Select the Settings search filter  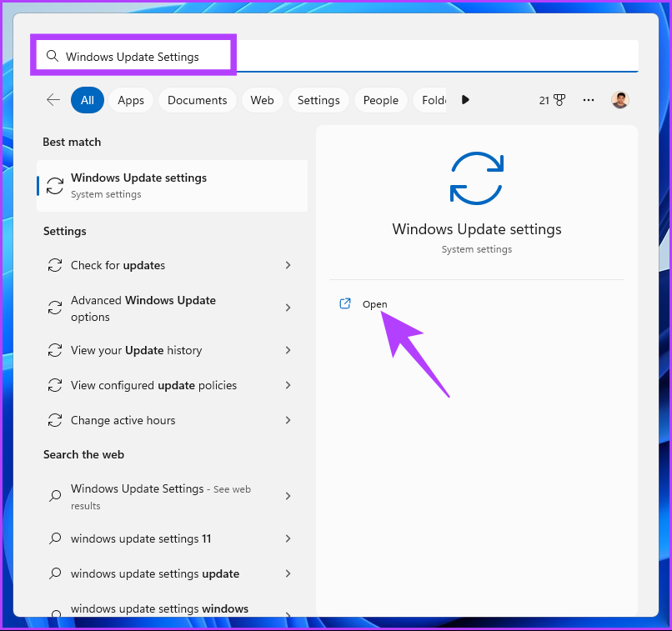[318, 99]
